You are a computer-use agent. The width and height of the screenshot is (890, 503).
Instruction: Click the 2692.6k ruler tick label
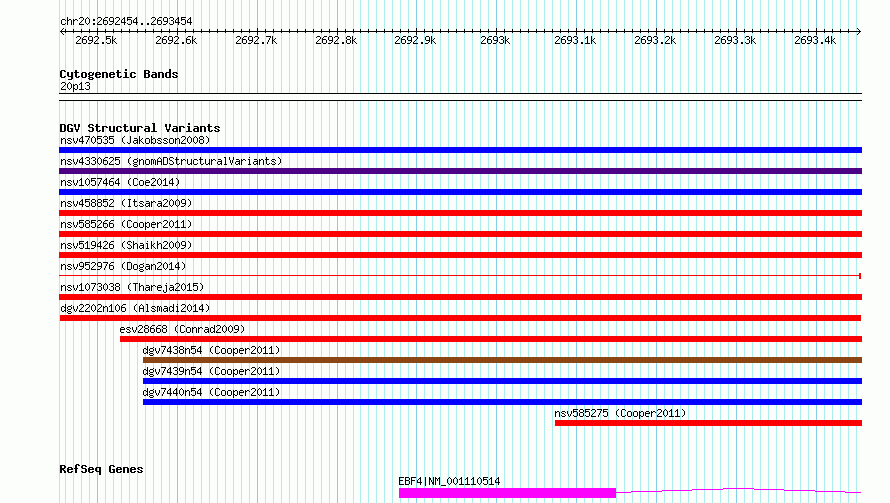pos(176,40)
